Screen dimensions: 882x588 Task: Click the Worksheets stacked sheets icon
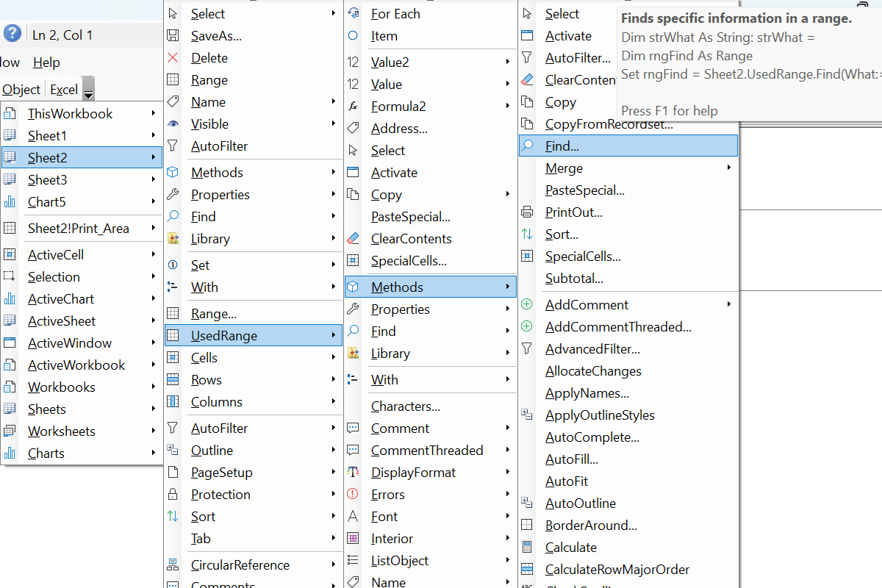click(10, 431)
